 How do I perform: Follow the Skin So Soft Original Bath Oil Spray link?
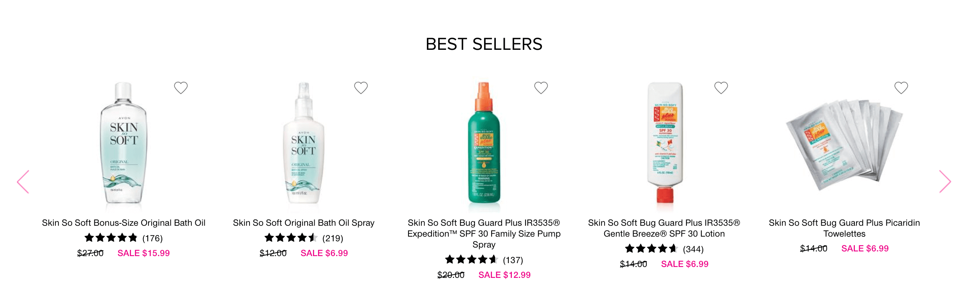pos(304,223)
